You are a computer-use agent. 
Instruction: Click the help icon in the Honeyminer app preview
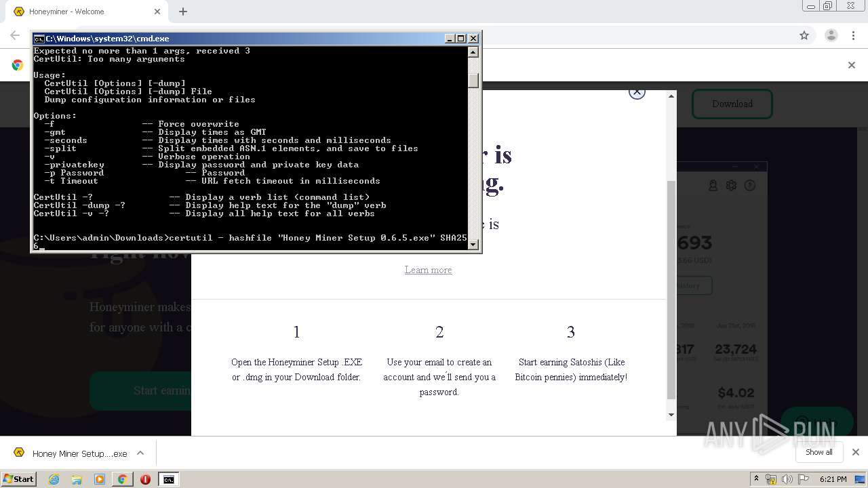(x=749, y=185)
